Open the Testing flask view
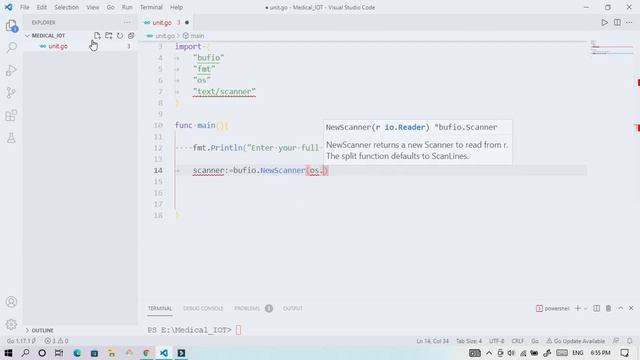640x360 pixels. pos(11,138)
